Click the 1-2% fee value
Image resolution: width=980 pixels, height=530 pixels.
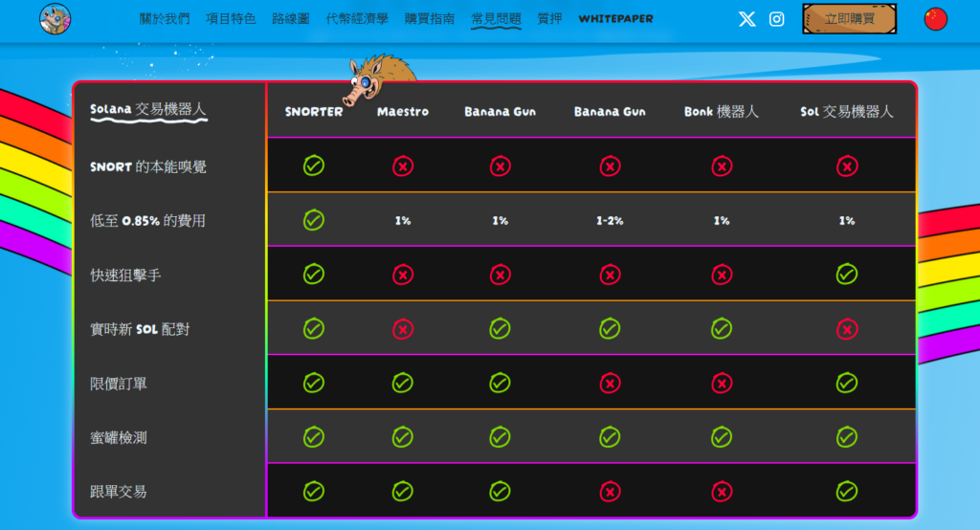pos(610,221)
